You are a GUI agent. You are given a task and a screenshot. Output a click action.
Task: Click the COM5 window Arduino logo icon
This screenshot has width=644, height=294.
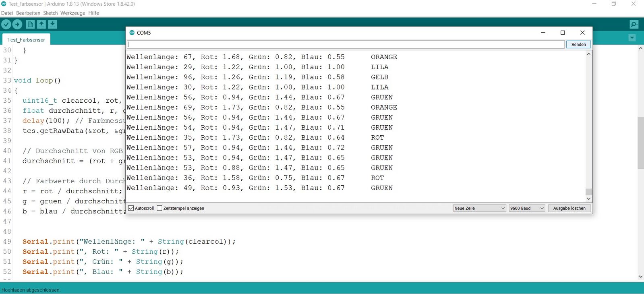(x=132, y=33)
